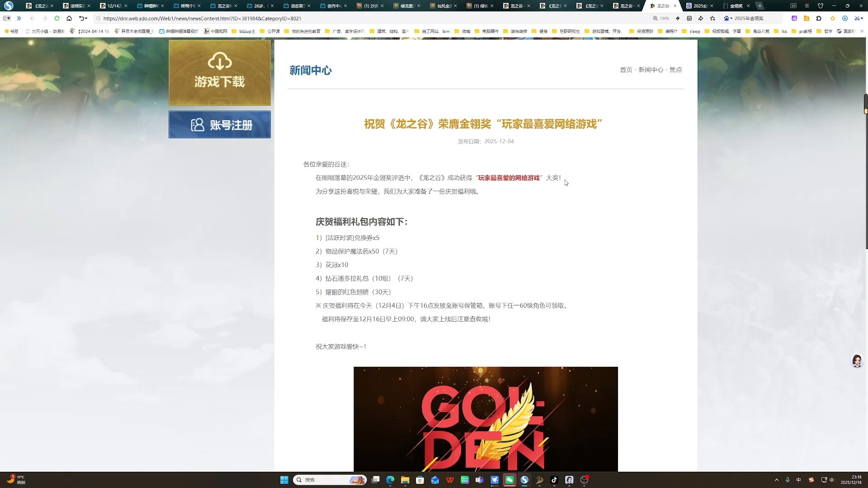This screenshot has height=488, width=868.
Task: Switch to the 2025金 browser tab
Action: click(699, 6)
